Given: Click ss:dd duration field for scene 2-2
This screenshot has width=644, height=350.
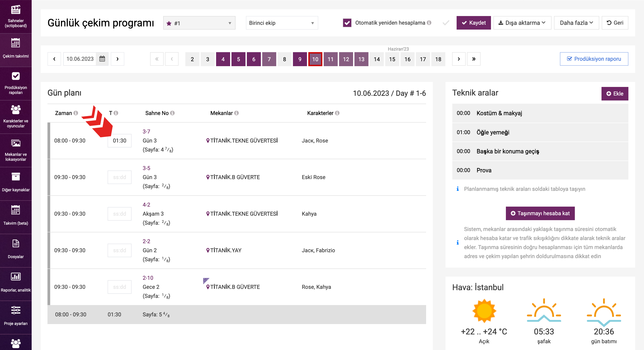Looking at the screenshot, I should [120, 250].
